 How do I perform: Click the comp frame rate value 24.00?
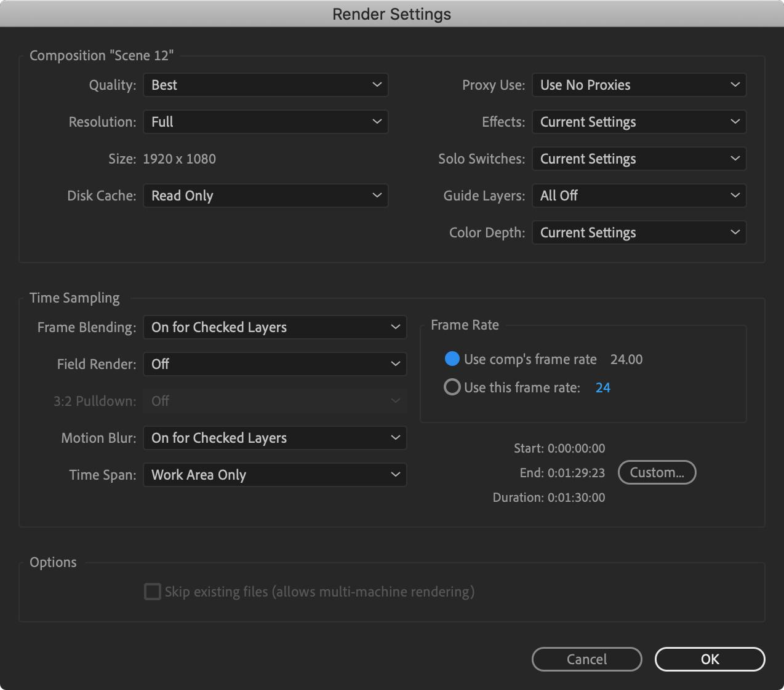[x=626, y=359]
